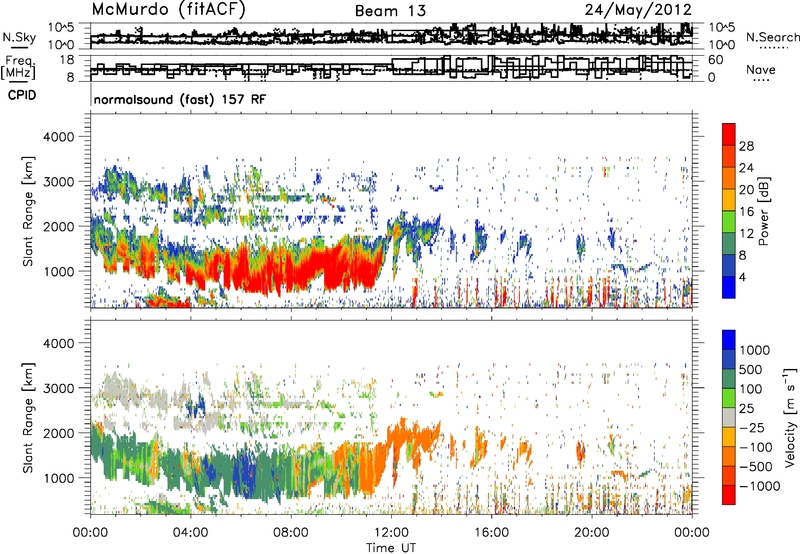The width and height of the screenshot is (800, 554).
Task: Pick the red top swatch of Power colorbar
Action: [x=729, y=135]
